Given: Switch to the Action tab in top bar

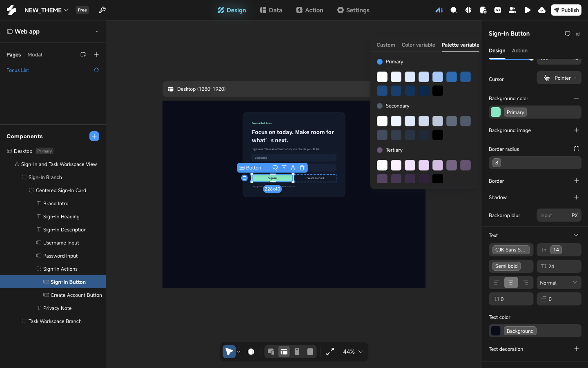Looking at the screenshot, I should click(310, 10).
